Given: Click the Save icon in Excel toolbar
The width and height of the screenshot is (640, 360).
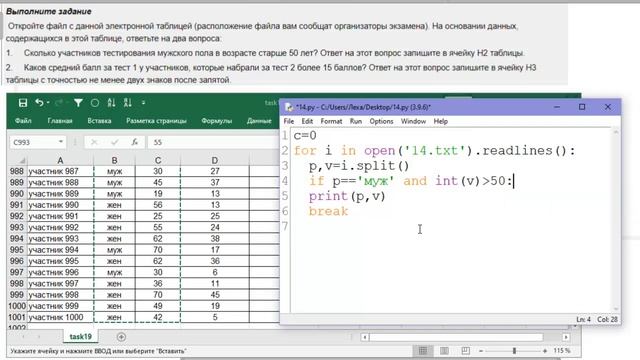Looking at the screenshot, I should coord(23,103).
